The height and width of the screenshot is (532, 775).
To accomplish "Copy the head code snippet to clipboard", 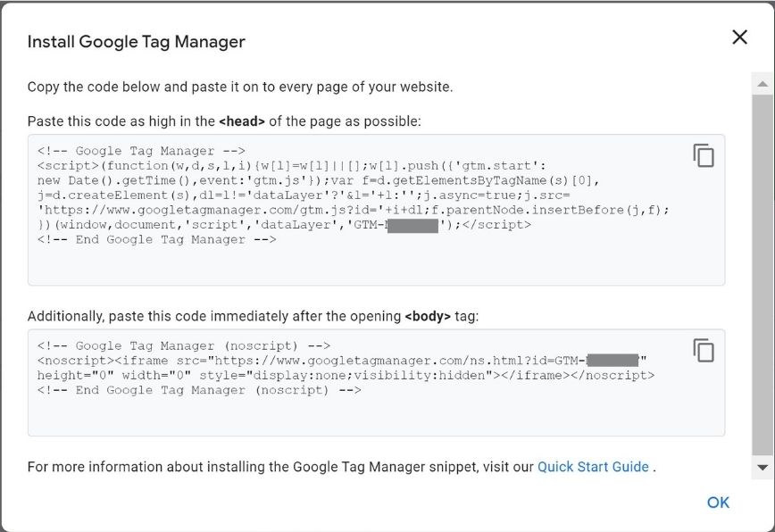I will click(704, 155).
